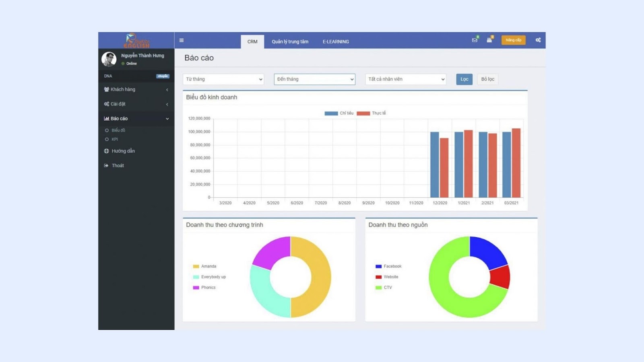Click the Amanda yellow legend swatch
The width and height of the screenshot is (644, 362).
(196, 266)
